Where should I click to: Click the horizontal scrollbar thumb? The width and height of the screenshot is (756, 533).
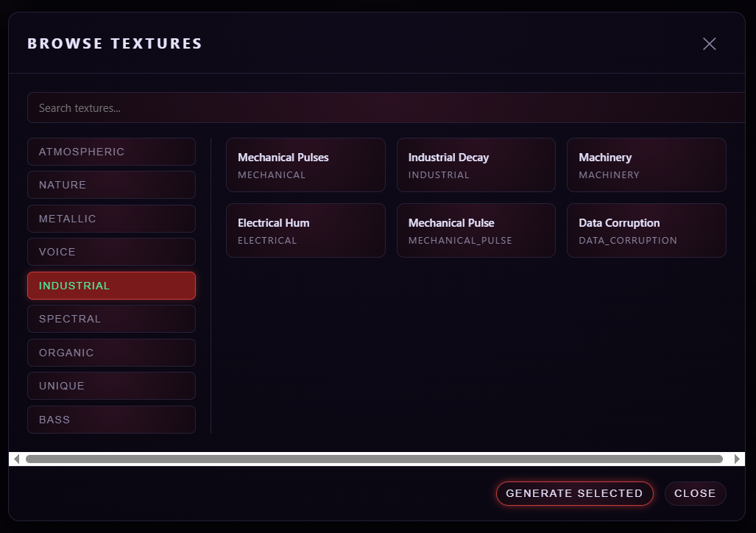pyautogui.click(x=374, y=459)
